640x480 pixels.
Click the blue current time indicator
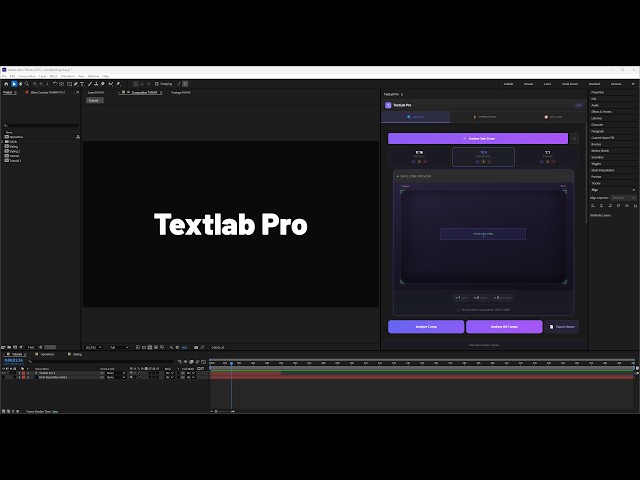coord(231,363)
